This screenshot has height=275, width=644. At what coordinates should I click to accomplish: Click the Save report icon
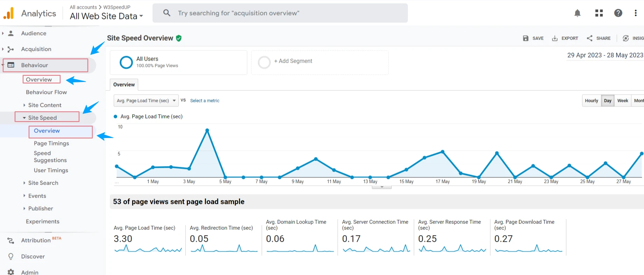tap(526, 38)
